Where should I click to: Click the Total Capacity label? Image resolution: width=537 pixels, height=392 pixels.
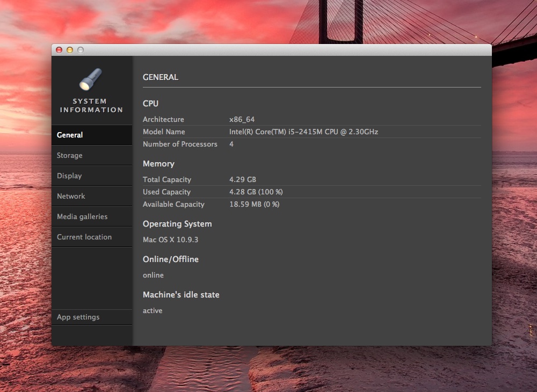coord(167,180)
